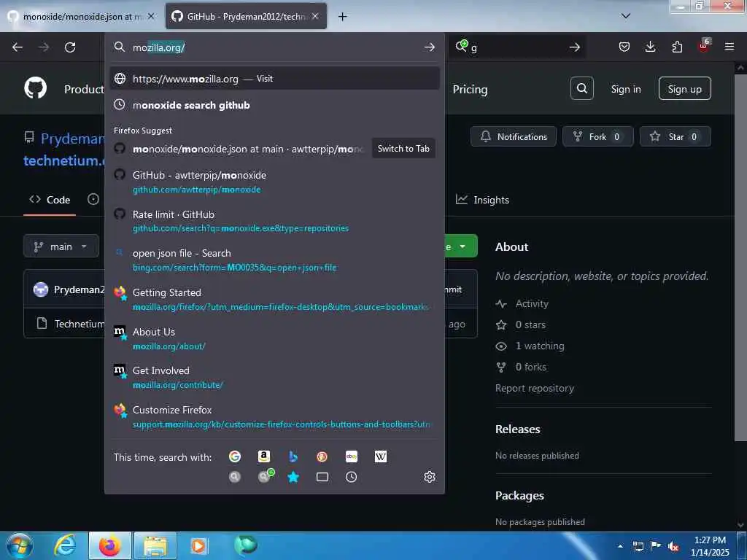The width and height of the screenshot is (747, 560).
Task: Click the Activity link in About
Action: (x=532, y=303)
